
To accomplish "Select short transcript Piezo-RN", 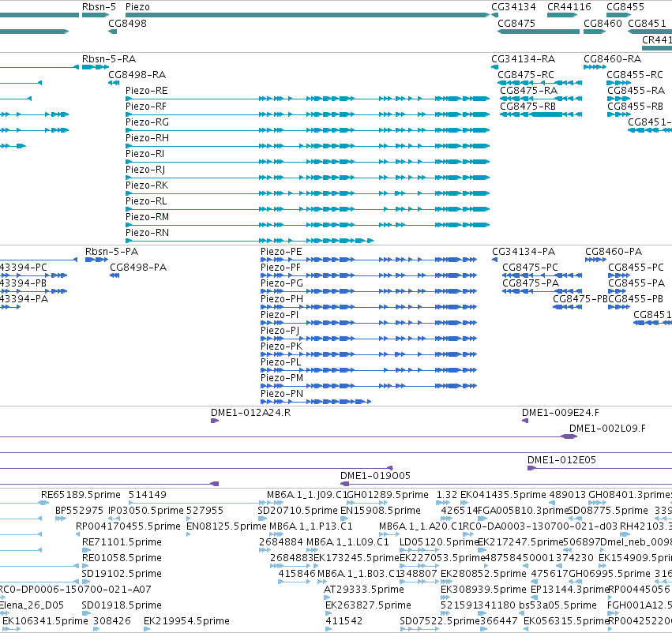I will pos(250,241).
